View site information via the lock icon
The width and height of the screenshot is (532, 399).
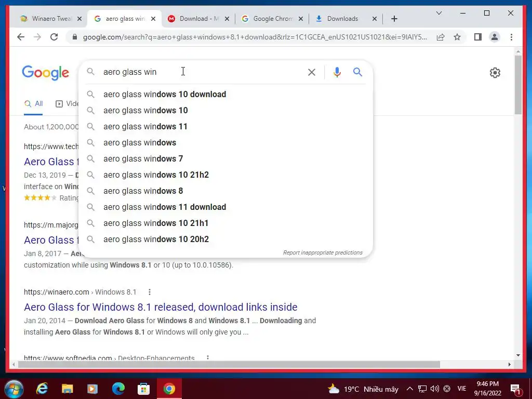click(75, 37)
